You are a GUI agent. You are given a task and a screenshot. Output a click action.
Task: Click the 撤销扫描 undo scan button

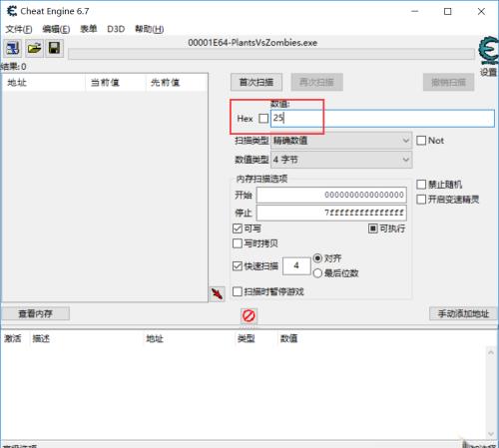(x=448, y=82)
